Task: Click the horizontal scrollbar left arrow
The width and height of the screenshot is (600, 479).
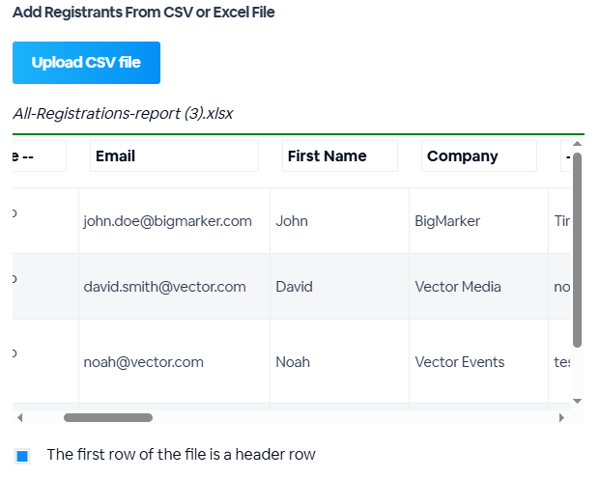Action: point(20,418)
